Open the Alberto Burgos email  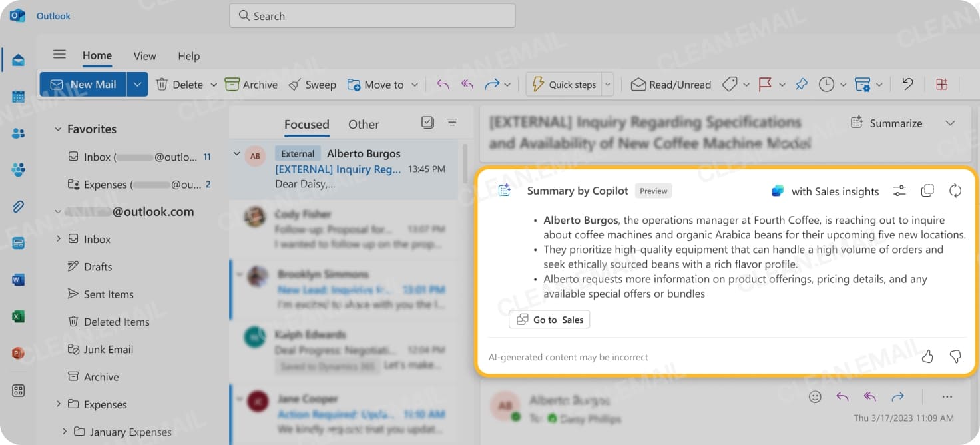[344, 169]
